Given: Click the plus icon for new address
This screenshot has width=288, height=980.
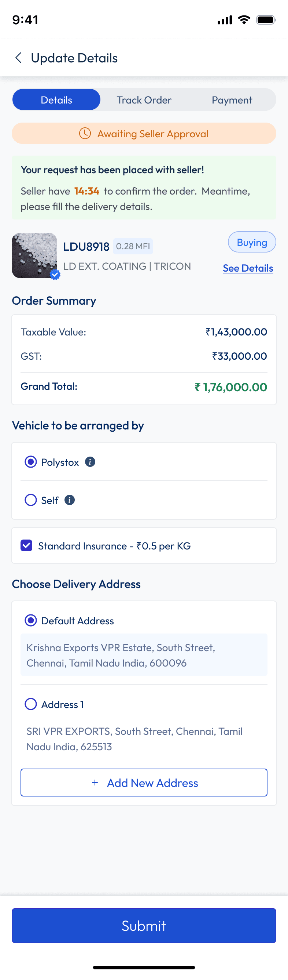Looking at the screenshot, I should (95, 783).
